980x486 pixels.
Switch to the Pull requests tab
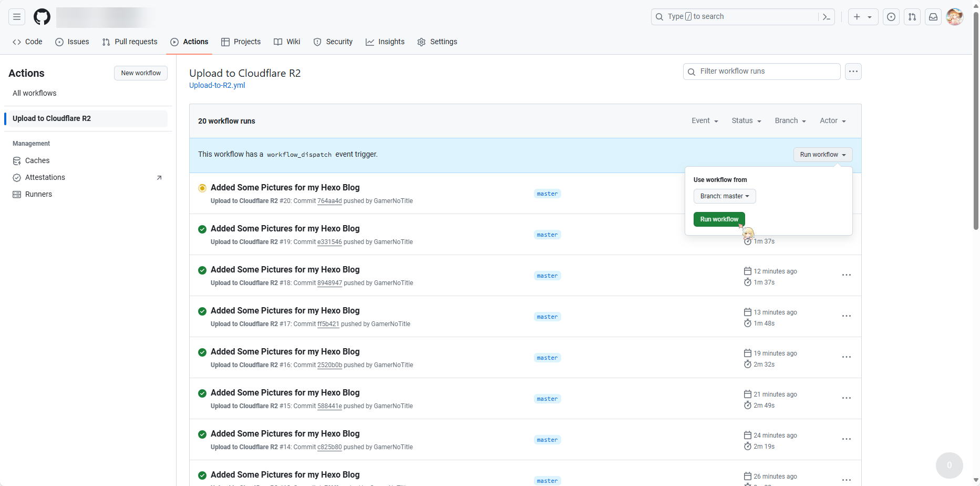[130, 42]
